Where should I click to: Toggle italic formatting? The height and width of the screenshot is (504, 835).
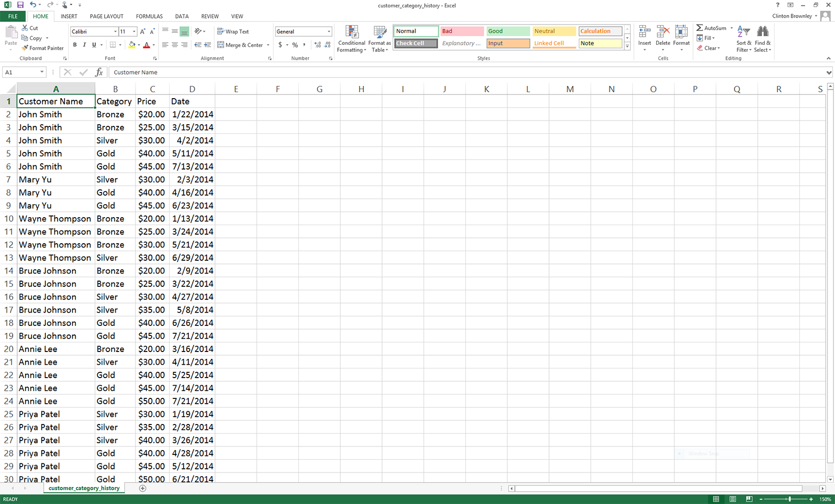pyautogui.click(x=83, y=45)
